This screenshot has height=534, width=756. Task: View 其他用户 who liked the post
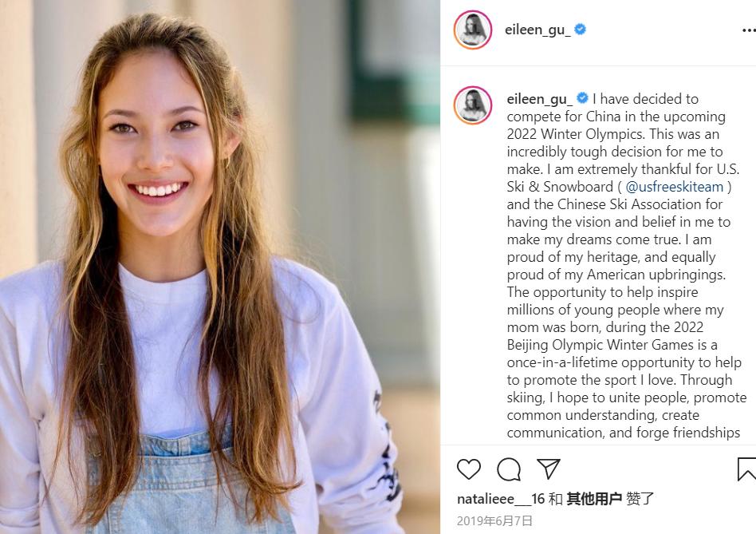click(594, 498)
